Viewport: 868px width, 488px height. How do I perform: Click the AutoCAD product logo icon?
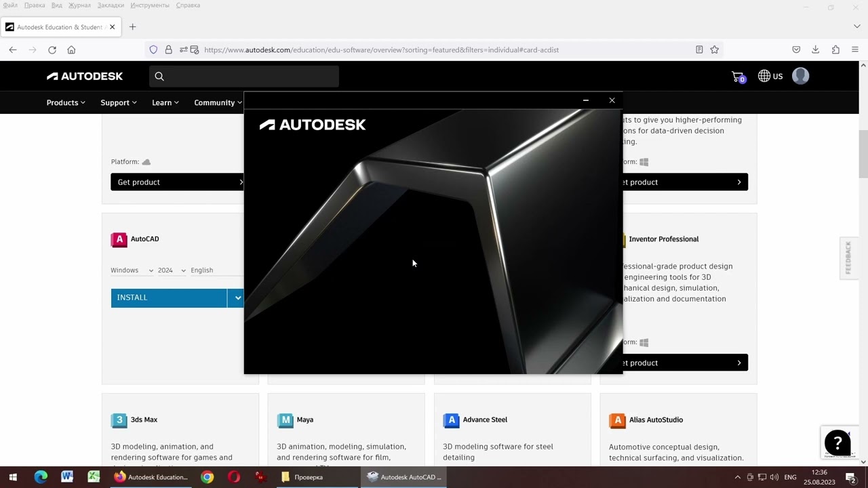coord(119,239)
